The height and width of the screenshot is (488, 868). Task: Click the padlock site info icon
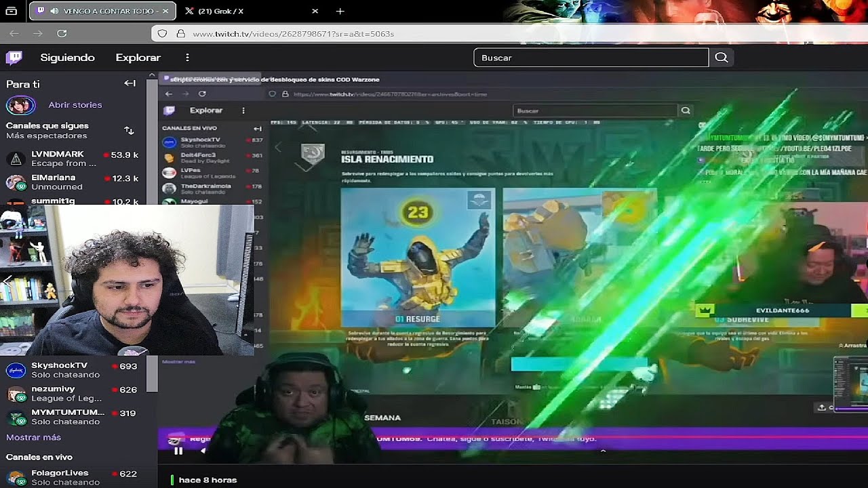pyautogui.click(x=180, y=33)
